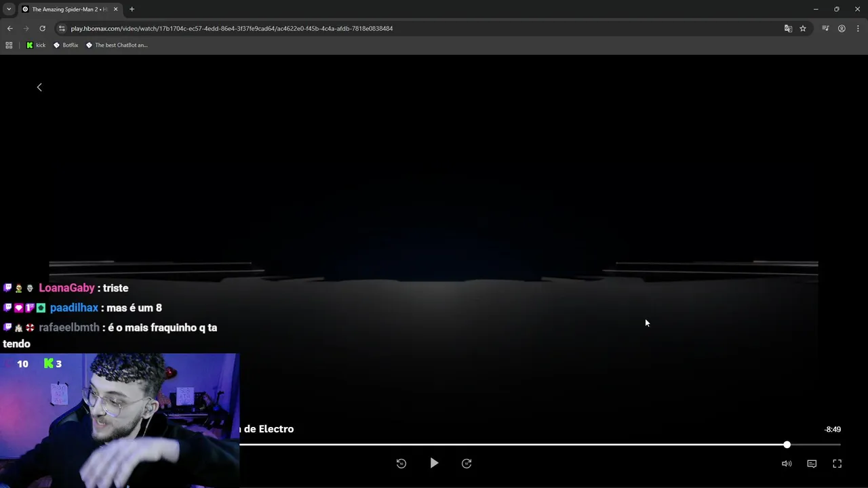This screenshot has height=488, width=868.
Task: Click the Kick viewer count 3
Action: [x=53, y=364]
